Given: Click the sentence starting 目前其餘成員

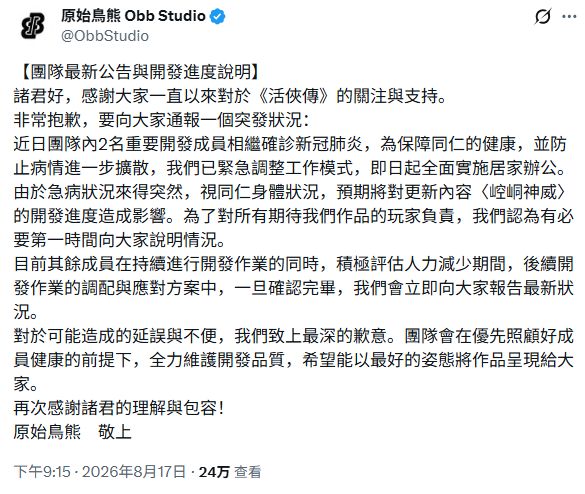Looking at the screenshot, I should tap(293, 288).
